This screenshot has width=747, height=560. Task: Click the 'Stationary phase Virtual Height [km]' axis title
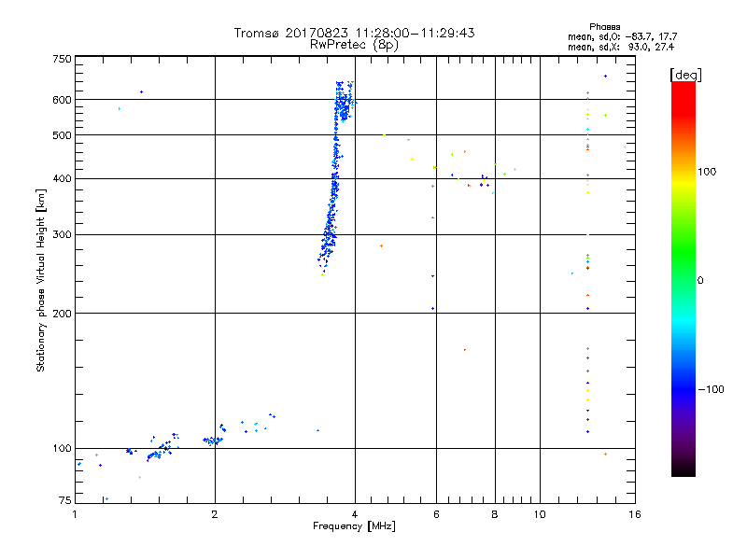(40, 280)
